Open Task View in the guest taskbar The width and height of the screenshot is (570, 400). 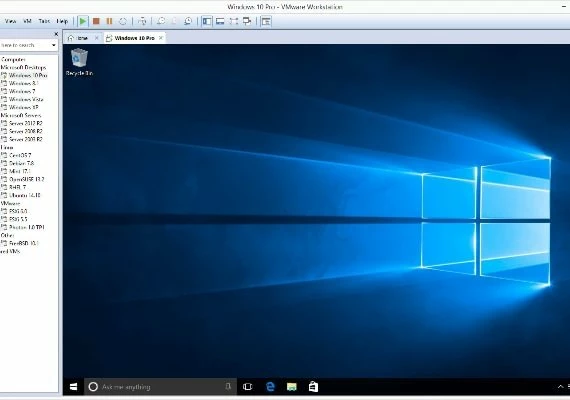coord(248,387)
